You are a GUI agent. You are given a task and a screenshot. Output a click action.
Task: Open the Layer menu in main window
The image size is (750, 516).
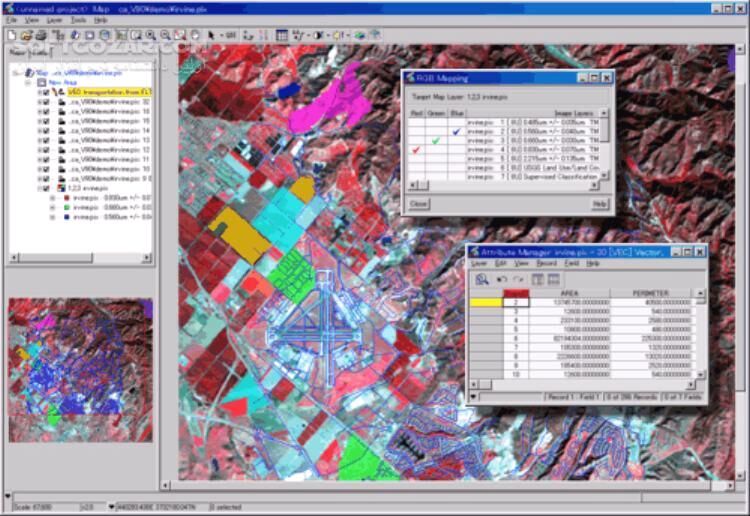(x=55, y=20)
